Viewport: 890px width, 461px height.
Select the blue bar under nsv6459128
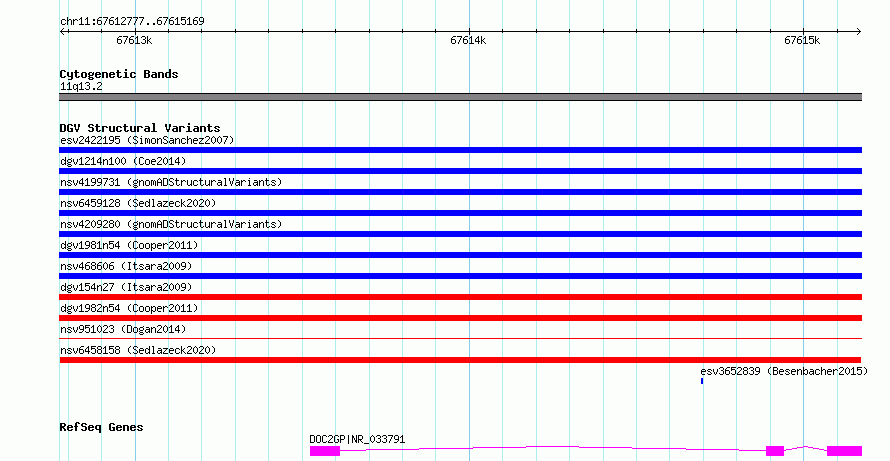point(460,213)
